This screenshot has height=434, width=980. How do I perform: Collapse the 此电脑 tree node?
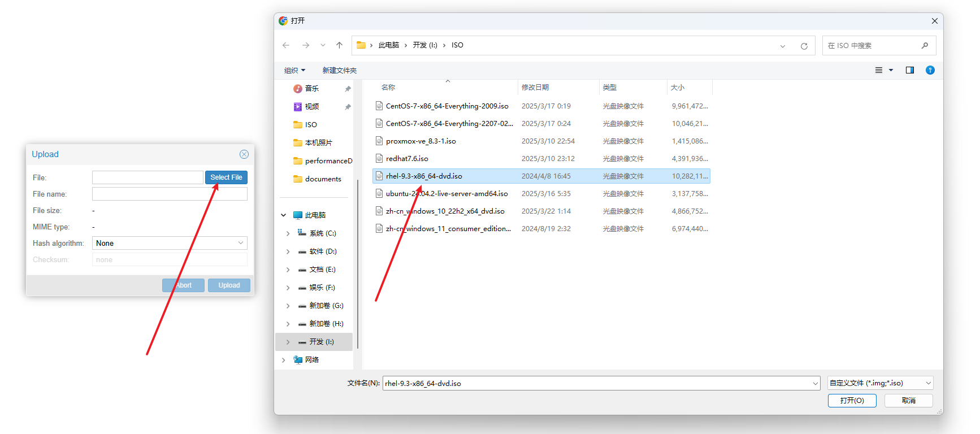pyautogui.click(x=284, y=215)
